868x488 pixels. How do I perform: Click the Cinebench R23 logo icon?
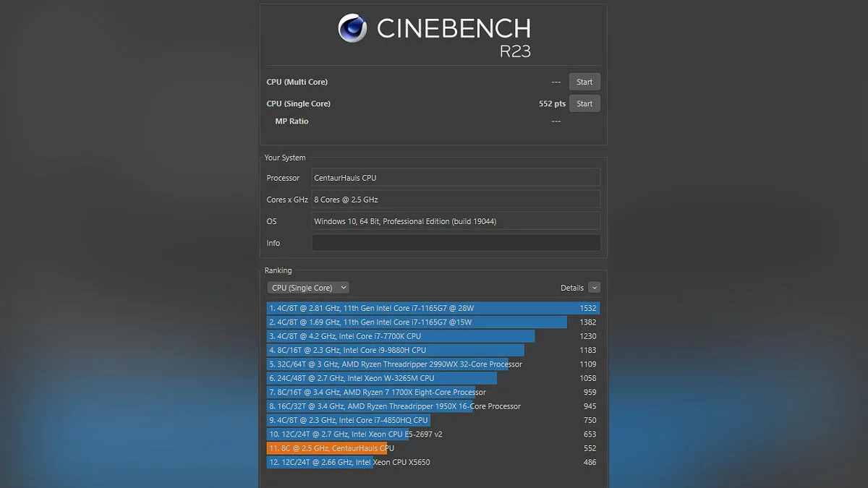(x=352, y=28)
